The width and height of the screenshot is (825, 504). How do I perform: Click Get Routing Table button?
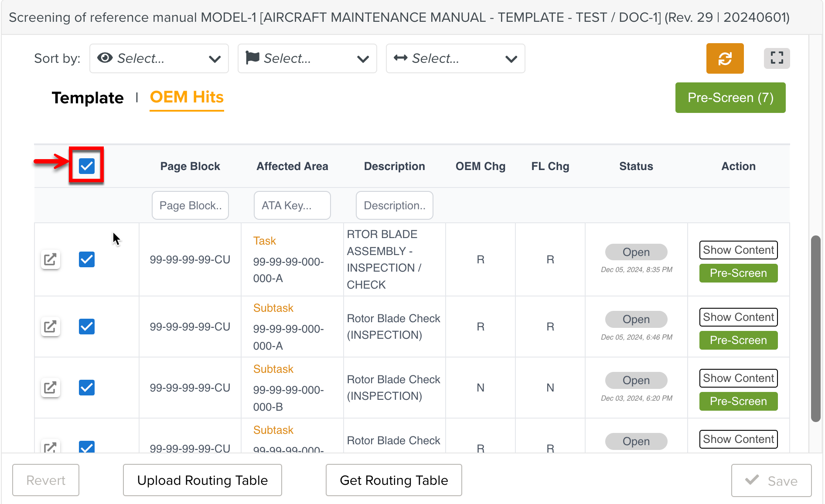click(x=394, y=480)
